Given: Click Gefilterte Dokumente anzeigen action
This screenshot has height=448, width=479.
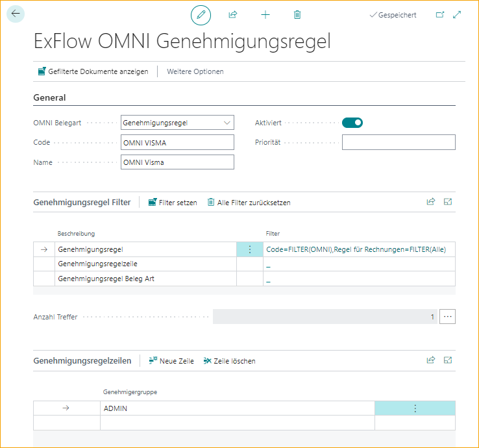Looking at the screenshot, I should [93, 71].
